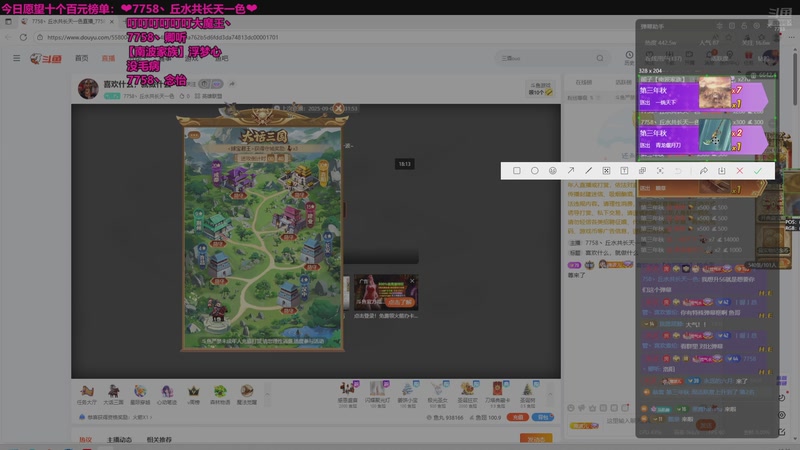Select the text annotation tool
The height and width of the screenshot is (450, 800).
coord(624,171)
